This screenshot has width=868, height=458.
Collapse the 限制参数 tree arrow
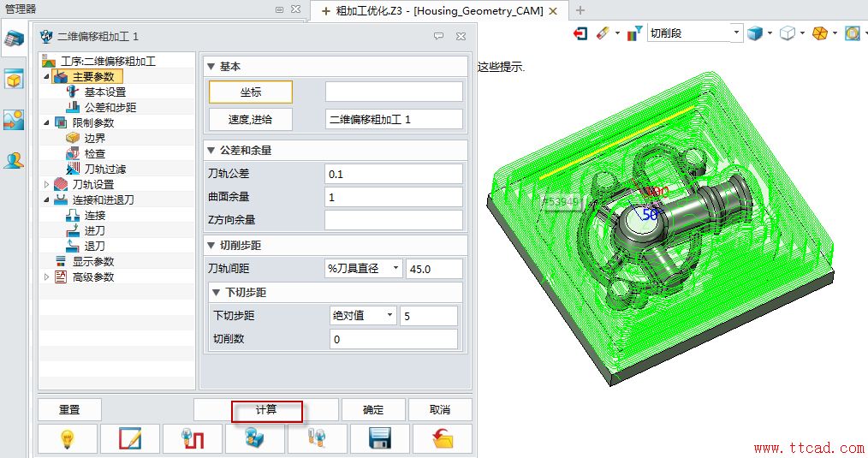46,123
